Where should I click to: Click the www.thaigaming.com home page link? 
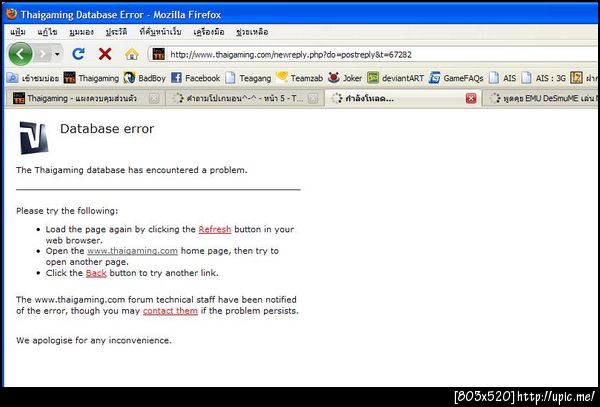tap(132, 251)
